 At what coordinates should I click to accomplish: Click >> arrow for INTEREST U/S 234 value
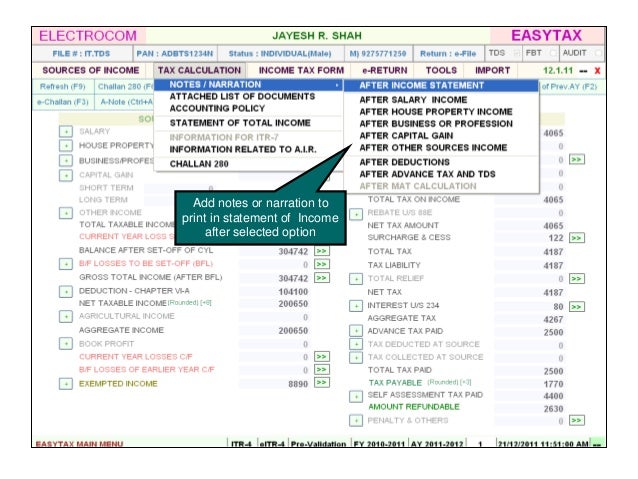[x=577, y=306]
